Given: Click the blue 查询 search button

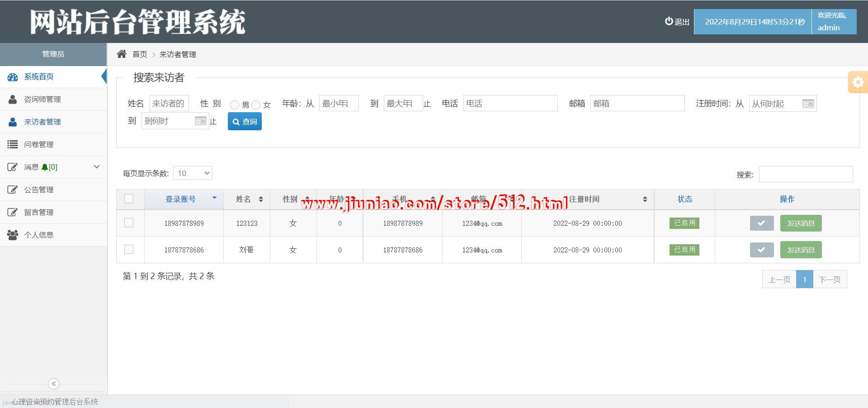Looking at the screenshot, I should [x=245, y=121].
